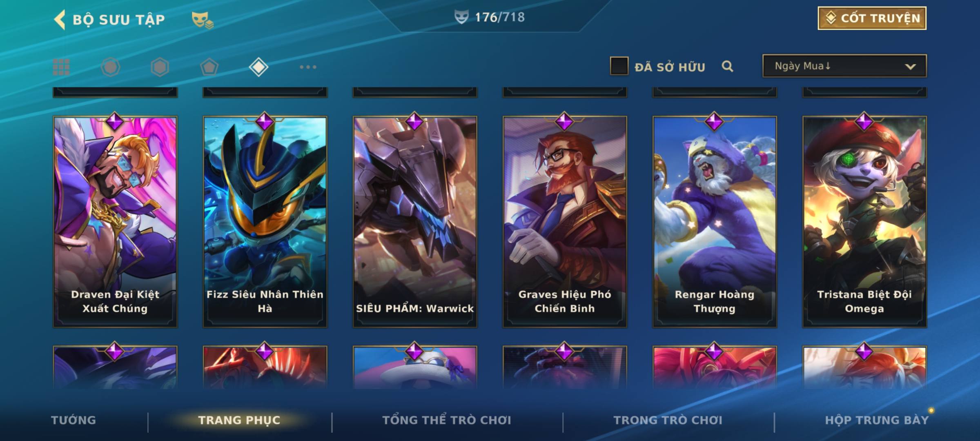Screen dimensions: 980x441
Task: Select the SIÊU PHẨM: Warwick skin card
Action: [415, 222]
